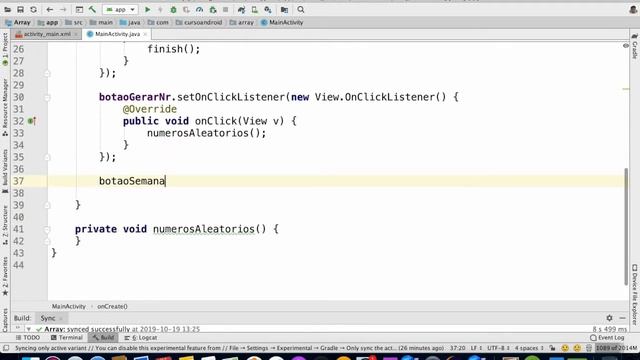Click the Stop square icon
Viewport: 640px width, 360px height.
pos(225,9)
